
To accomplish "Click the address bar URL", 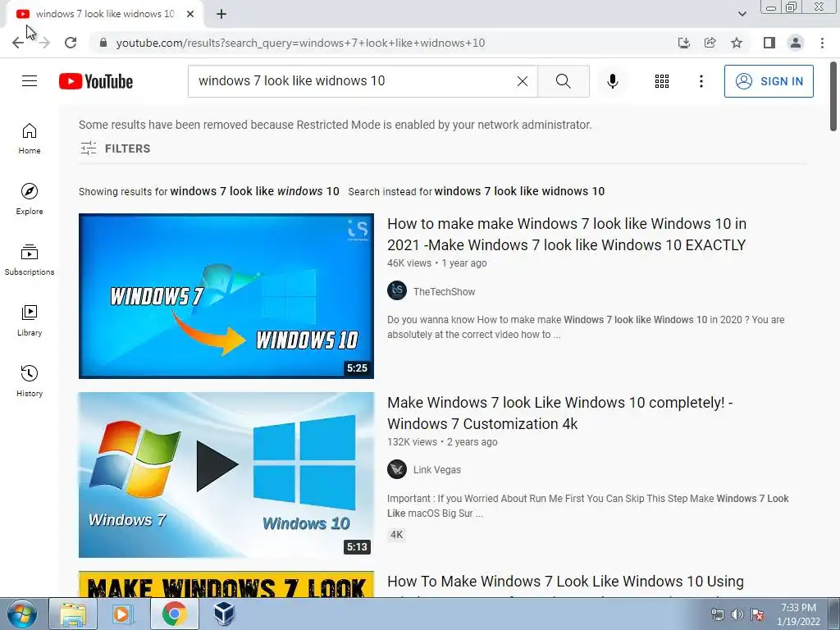I will click(x=300, y=43).
